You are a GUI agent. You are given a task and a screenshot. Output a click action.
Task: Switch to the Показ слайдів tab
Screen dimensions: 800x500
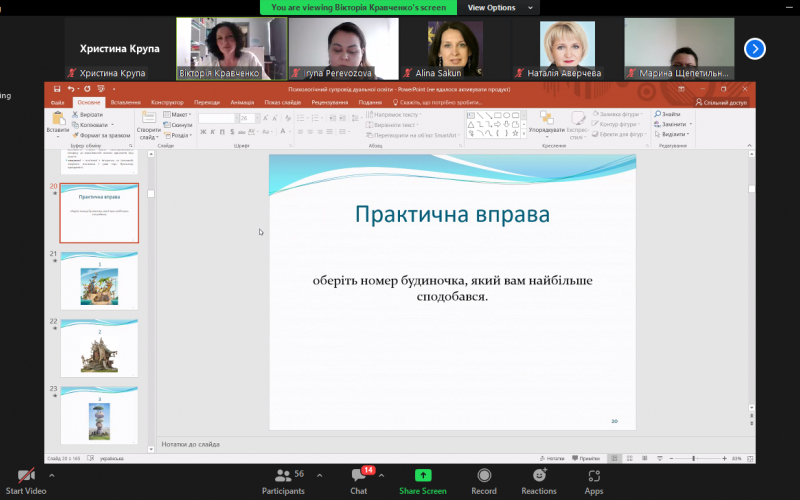pos(283,103)
